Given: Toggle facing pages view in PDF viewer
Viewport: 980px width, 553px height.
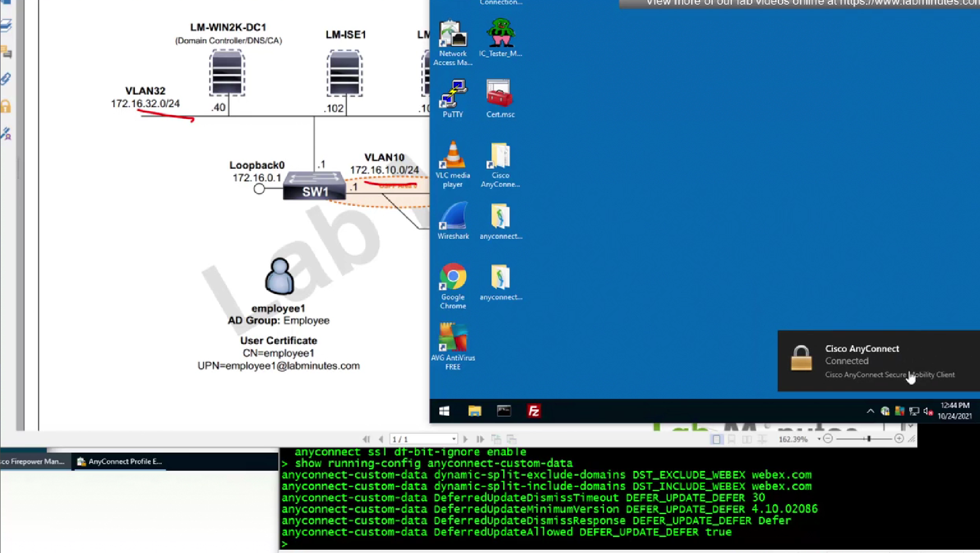Looking at the screenshot, I should (747, 439).
